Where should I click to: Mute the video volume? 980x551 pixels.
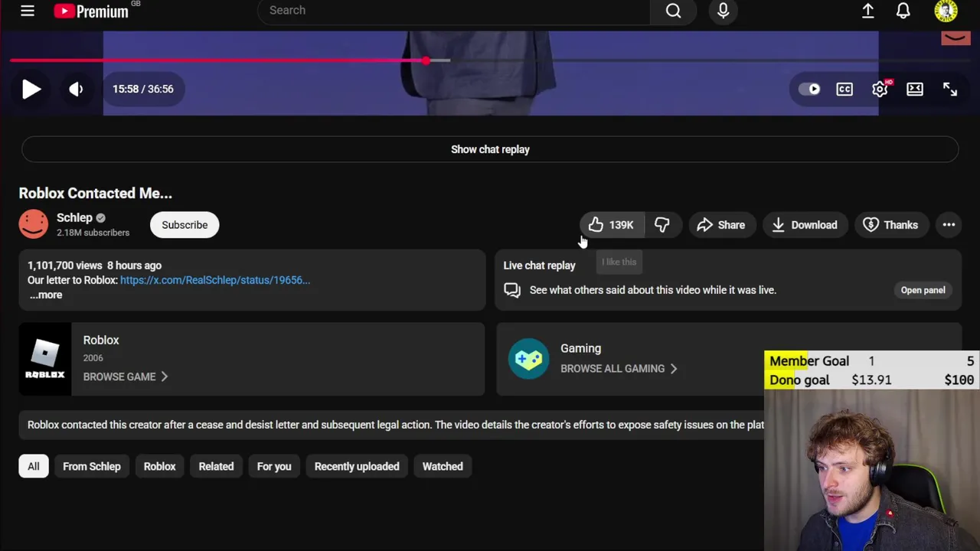[x=76, y=89]
